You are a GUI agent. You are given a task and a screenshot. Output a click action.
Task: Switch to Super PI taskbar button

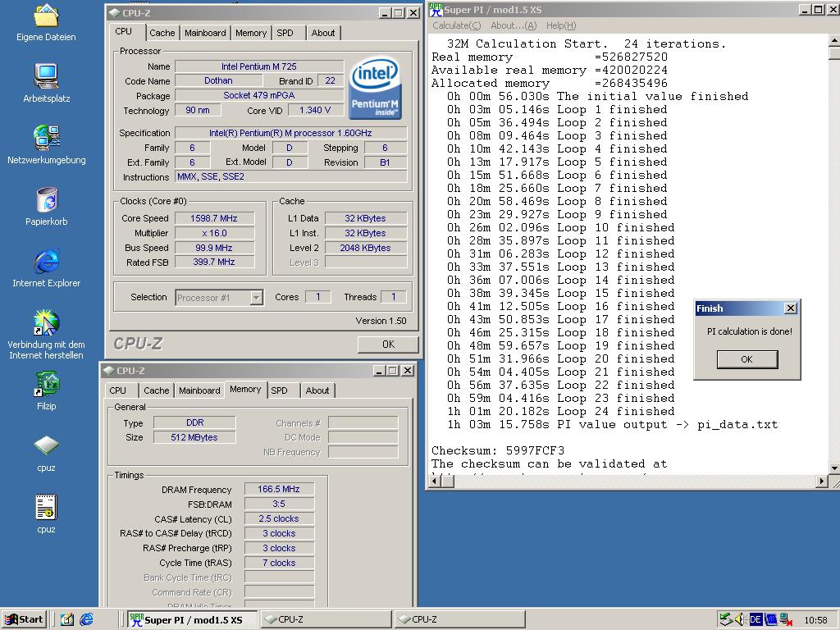pos(192,620)
